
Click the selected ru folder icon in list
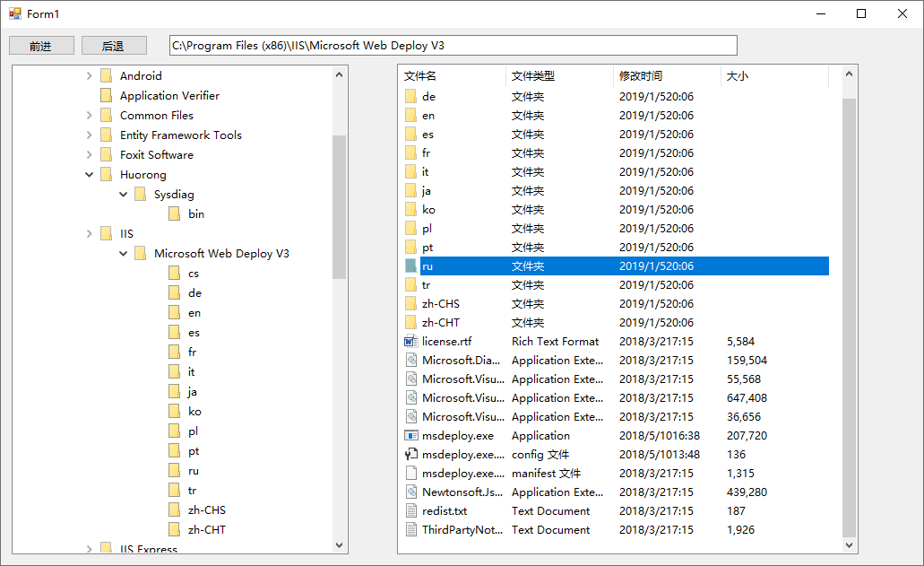click(x=410, y=266)
